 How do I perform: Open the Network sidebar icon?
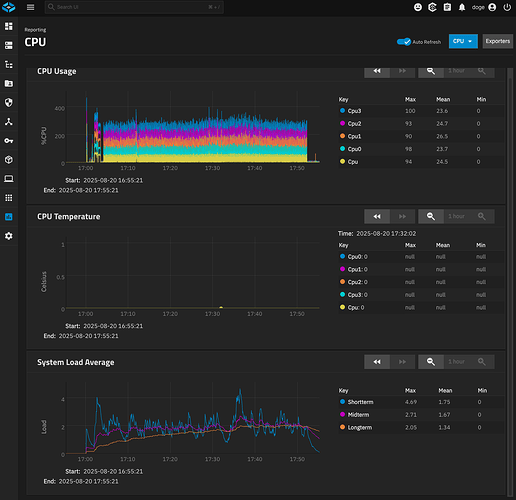(9, 122)
